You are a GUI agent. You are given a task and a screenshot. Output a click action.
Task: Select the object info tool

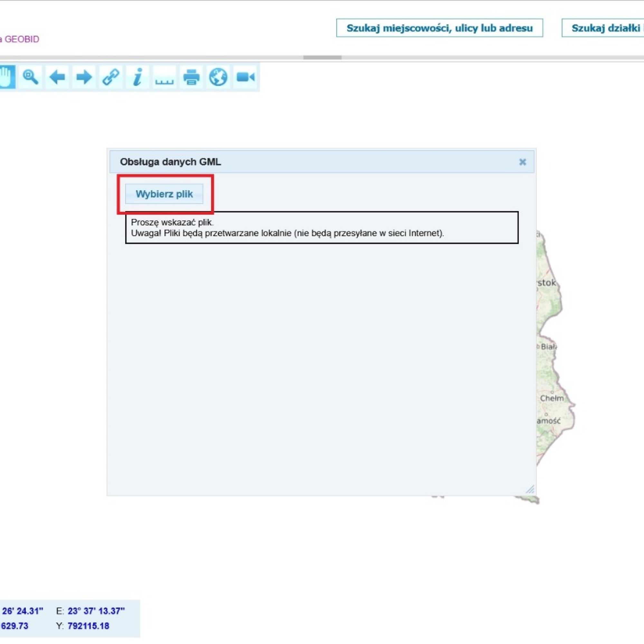(x=137, y=77)
